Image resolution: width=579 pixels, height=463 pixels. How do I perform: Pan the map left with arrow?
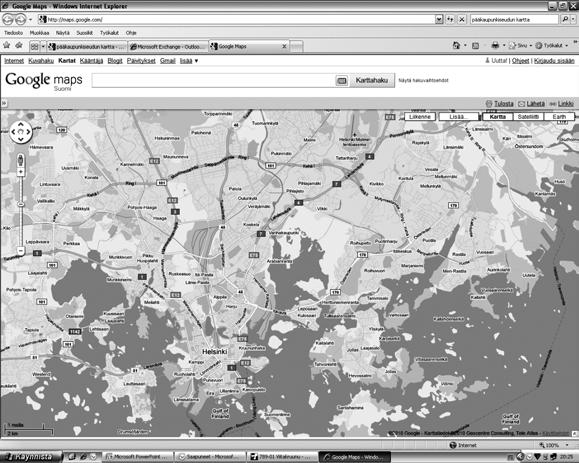pos(13,132)
